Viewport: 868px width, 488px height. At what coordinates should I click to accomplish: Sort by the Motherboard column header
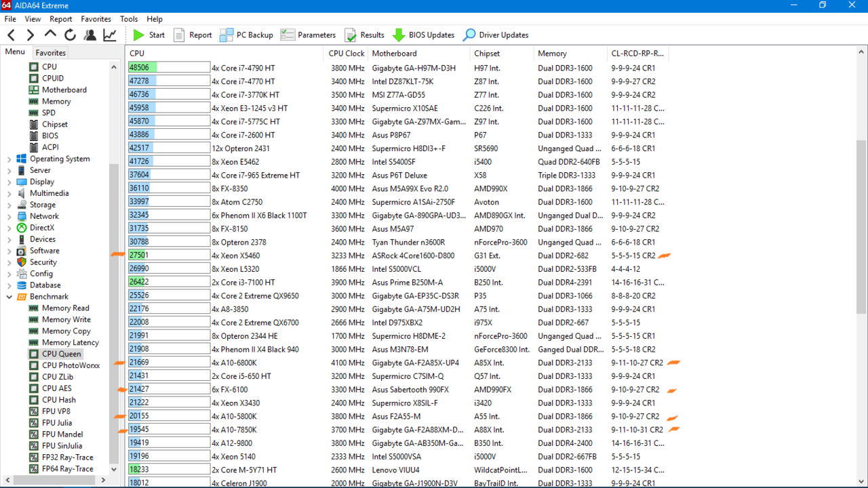419,54
